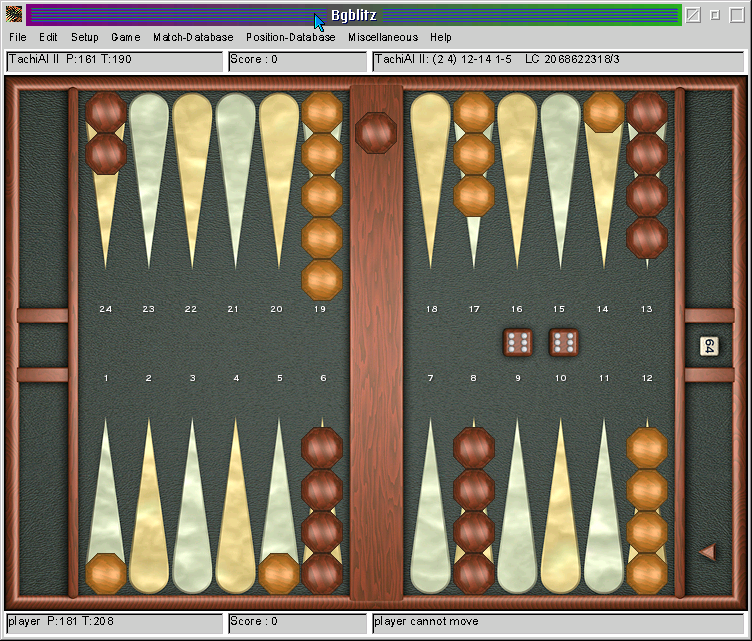Click the red direction arrow at bottom right

(707, 551)
